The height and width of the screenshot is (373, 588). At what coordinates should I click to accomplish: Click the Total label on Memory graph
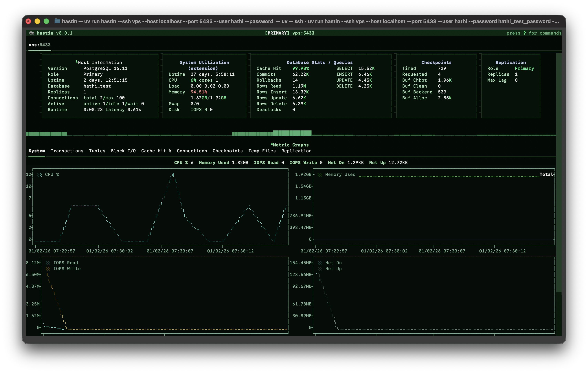[x=546, y=174]
